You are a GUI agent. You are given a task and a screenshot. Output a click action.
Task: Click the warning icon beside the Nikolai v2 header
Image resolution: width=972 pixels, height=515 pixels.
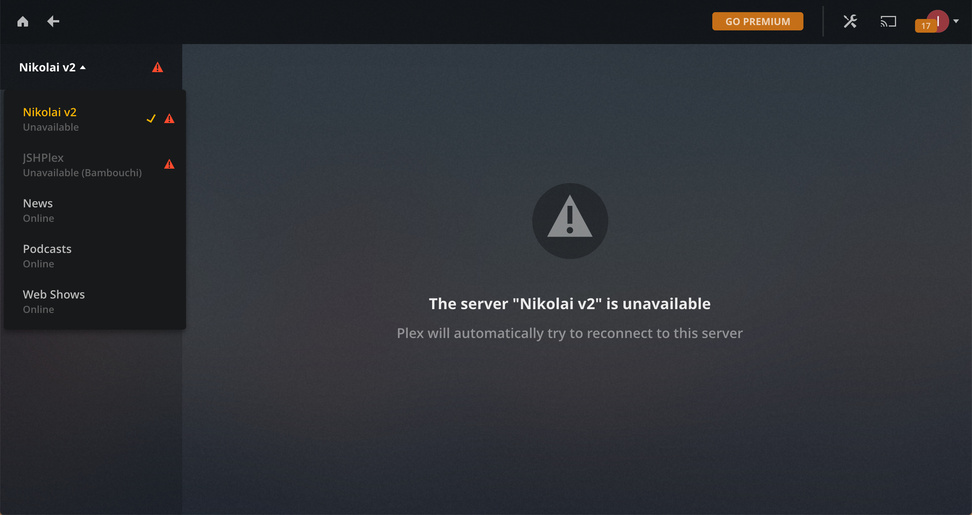pyautogui.click(x=157, y=67)
